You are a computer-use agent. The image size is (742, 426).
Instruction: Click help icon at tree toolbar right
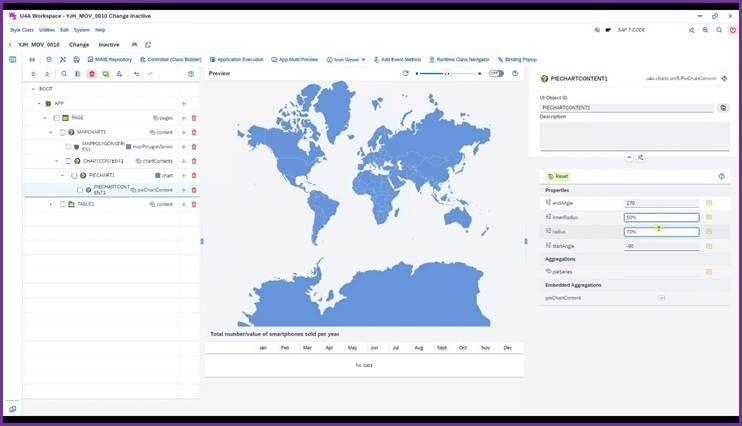(191, 74)
